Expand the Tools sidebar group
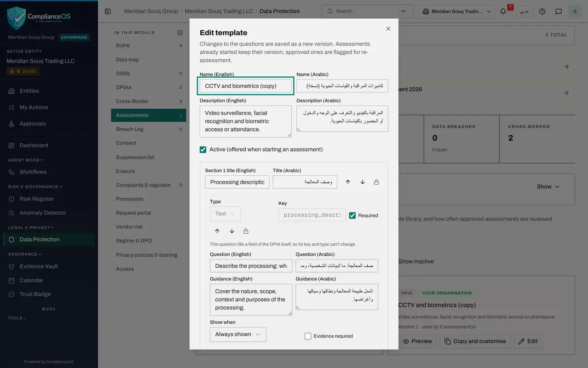This screenshot has width=588, height=368. tap(17, 318)
